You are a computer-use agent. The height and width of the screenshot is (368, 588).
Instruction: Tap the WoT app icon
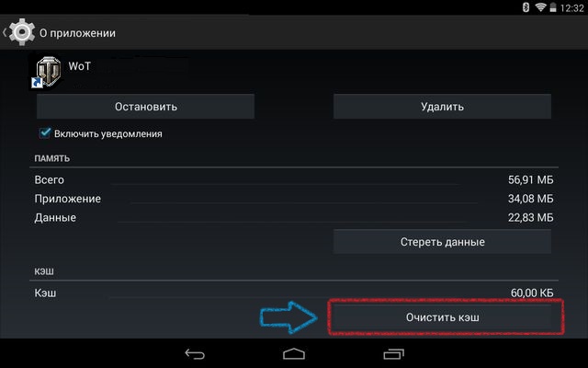pos(48,72)
